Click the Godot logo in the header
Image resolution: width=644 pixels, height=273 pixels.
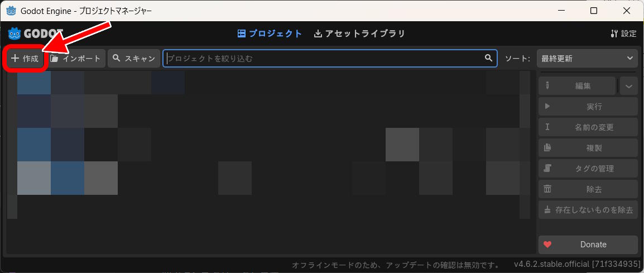coord(36,33)
